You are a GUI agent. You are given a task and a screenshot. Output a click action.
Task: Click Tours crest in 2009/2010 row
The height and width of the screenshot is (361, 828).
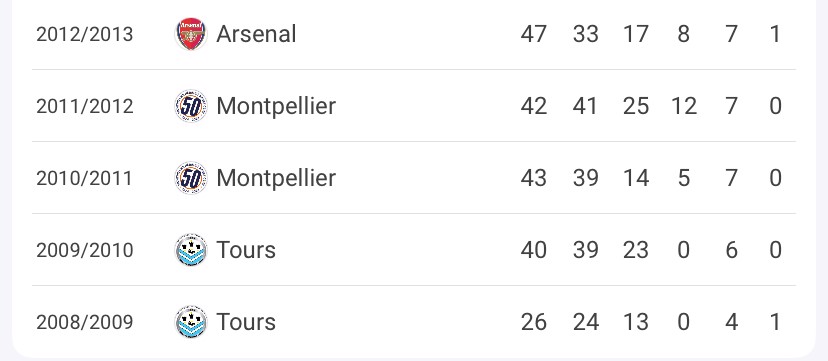(x=191, y=250)
